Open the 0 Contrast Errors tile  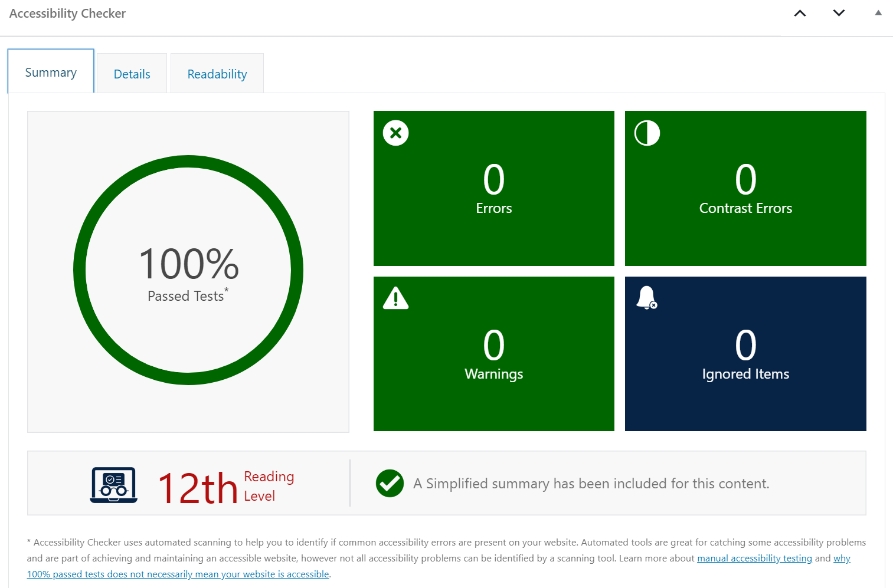(x=745, y=188)
